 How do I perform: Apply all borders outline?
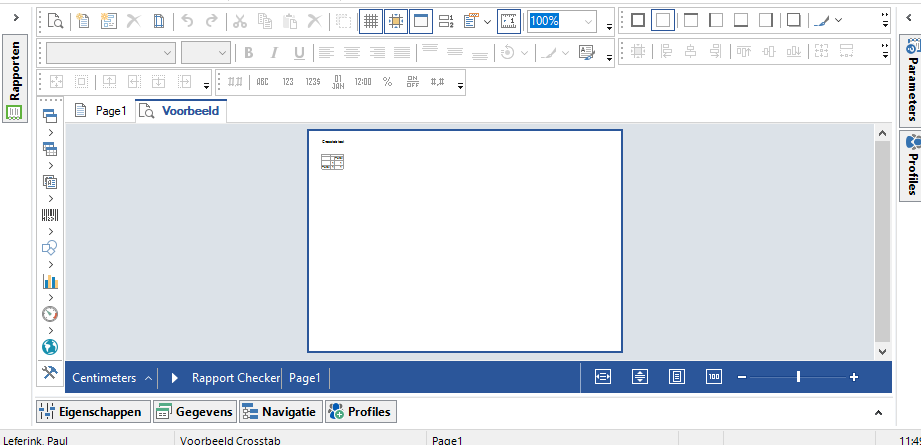[x=638, y=21]
